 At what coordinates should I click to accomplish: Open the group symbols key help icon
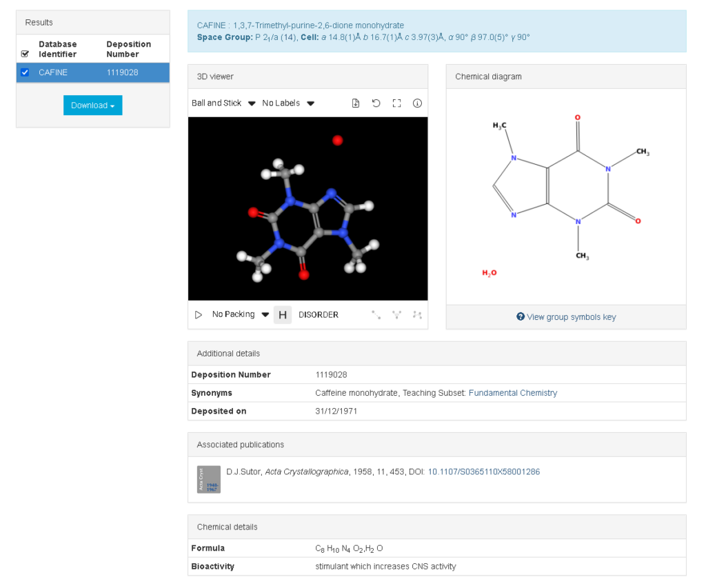click(x=521, y=317)
